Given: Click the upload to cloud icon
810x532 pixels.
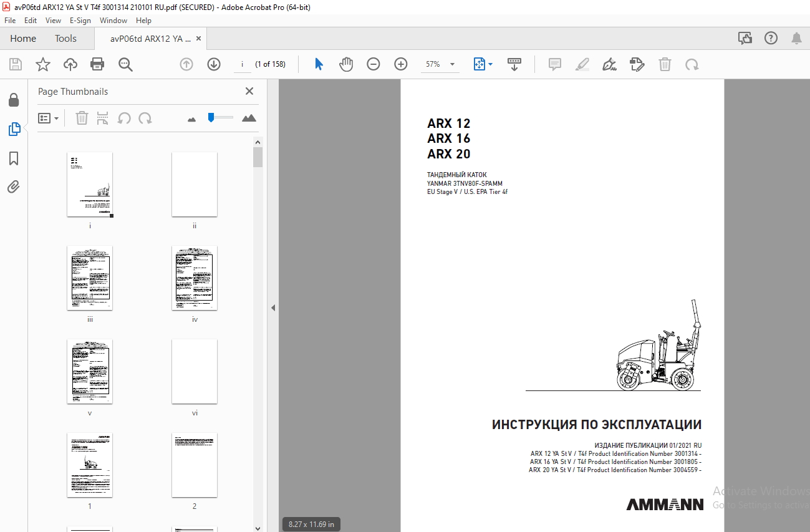Looking at the screenshot, I should pyautogui.click(x=70, y=64).
